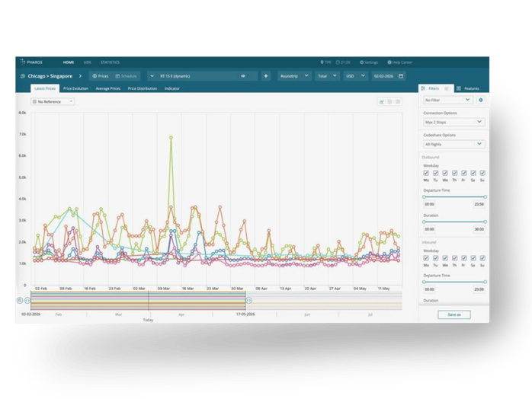
Task: Open the Max 2 Stops connection dropdown
Action: coord(454,122)
